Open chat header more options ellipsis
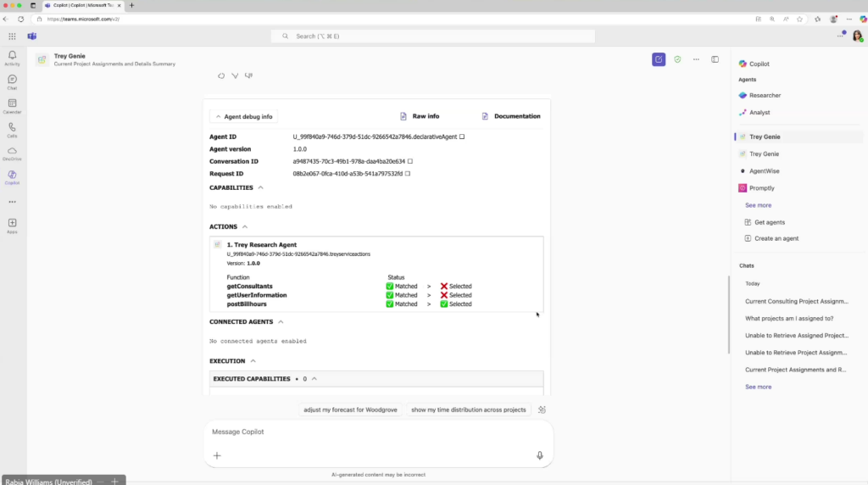 click(697, 59)
